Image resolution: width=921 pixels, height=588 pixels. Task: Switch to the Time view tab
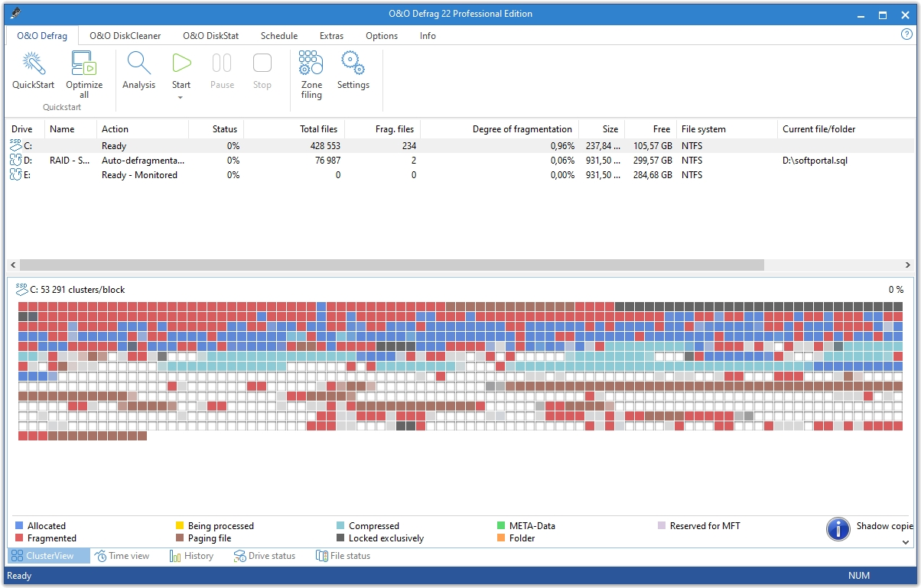pyautogui.click(x=122, y=556)
